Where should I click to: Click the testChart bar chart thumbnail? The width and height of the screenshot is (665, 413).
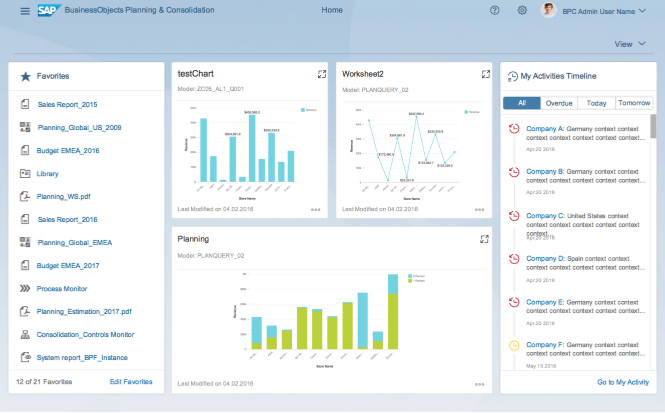249,152
